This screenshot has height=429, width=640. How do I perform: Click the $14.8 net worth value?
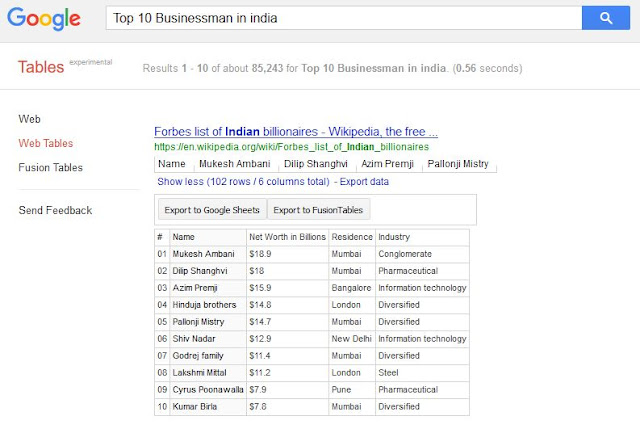pyautogui.click(x=260, y=305)
